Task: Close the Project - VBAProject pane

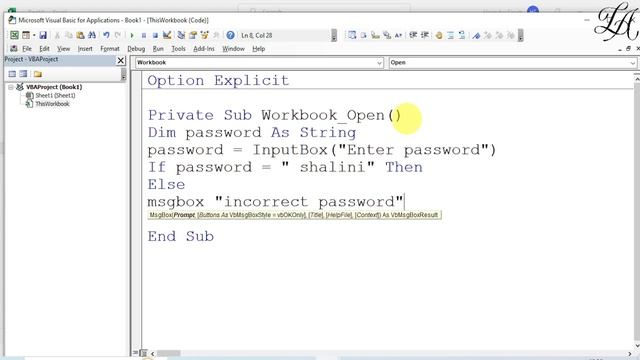Action: 120,60
